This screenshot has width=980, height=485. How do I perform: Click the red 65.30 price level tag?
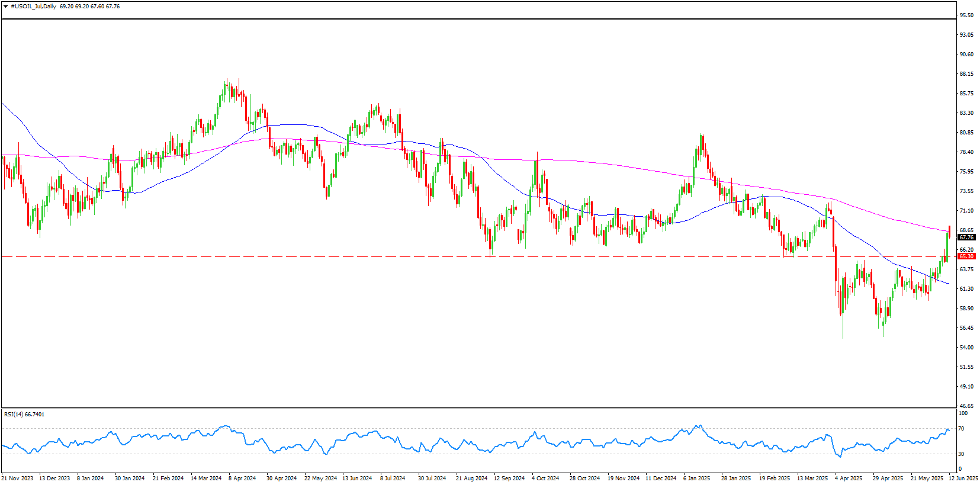point(966,256)
